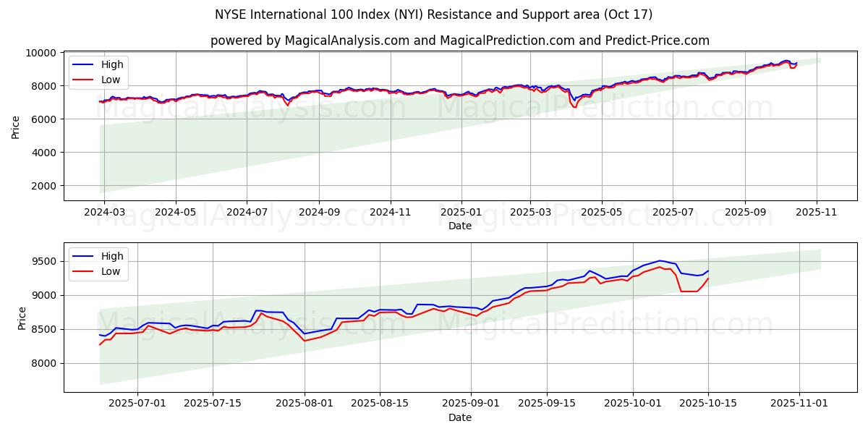
Task: Select the 2025-11 tick on top chart
Action: coord(817,213)
